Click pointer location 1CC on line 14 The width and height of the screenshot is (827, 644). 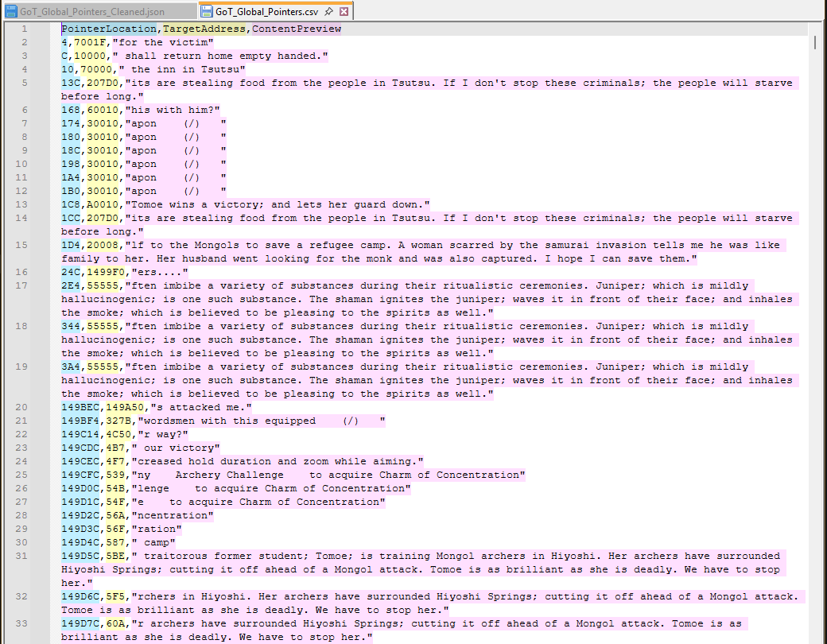tap(71, 218)
